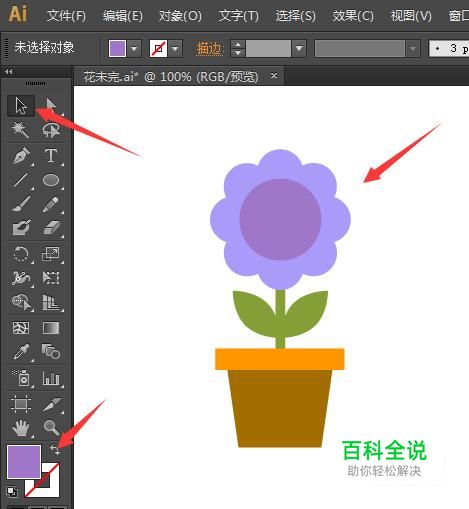Collapse the tools panel with double arrows

pyautogui.click(x=9, y=71)
